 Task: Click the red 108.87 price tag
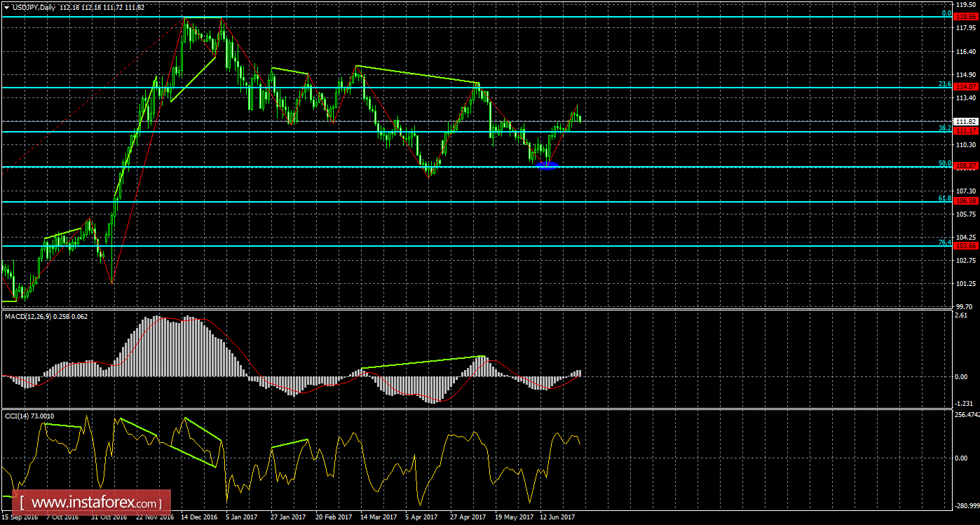[966, 167]
